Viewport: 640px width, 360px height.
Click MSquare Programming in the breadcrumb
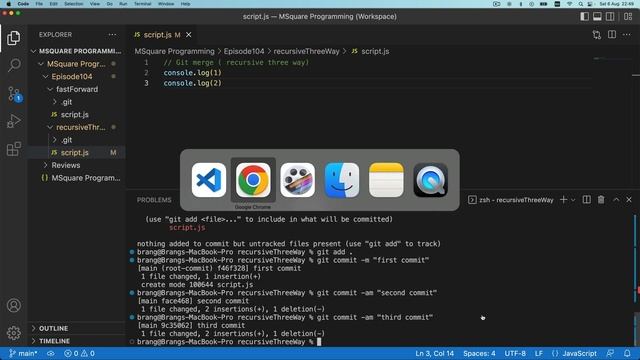pyautogui.click(x=174, y=51)
